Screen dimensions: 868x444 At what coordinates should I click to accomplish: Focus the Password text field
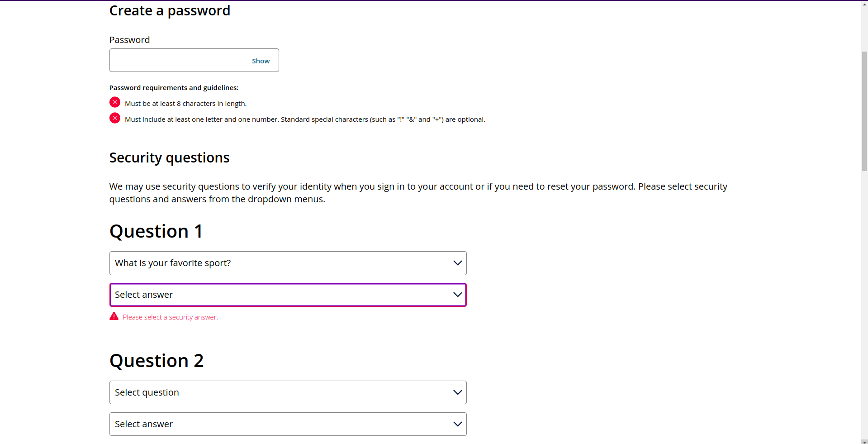tap(179, 60)
